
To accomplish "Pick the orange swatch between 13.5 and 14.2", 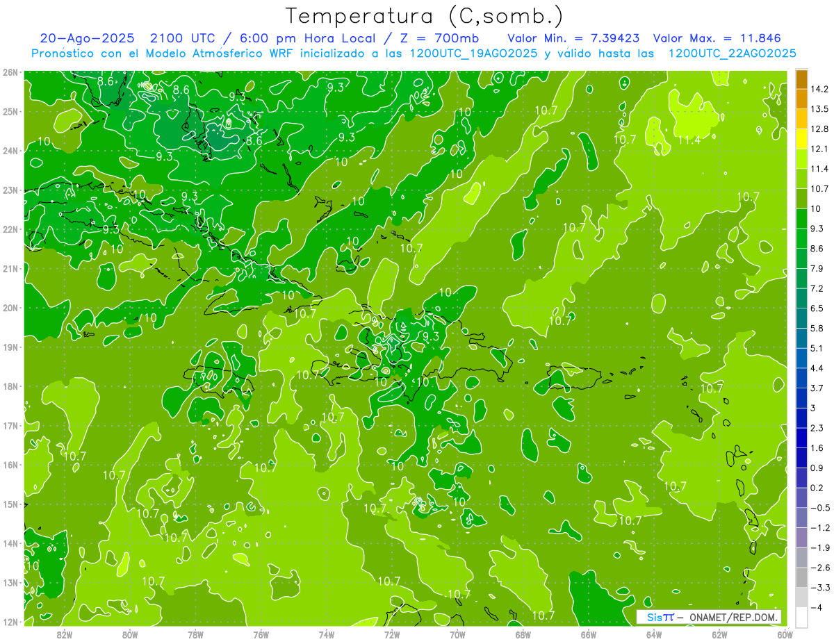I will 801,99.
